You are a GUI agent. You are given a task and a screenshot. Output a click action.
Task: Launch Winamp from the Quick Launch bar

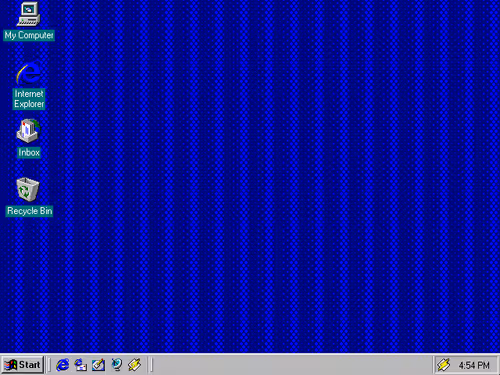tap(135, 365)
